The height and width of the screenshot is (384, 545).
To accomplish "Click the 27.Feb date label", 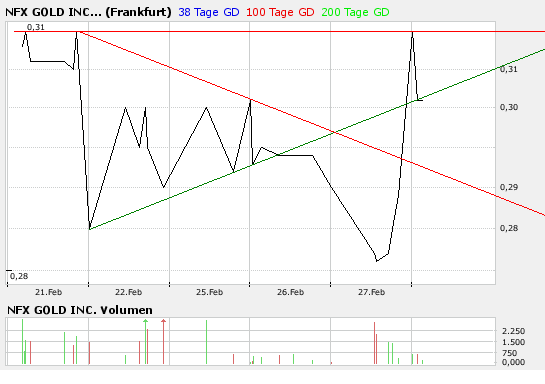I will tap(372, 292).
